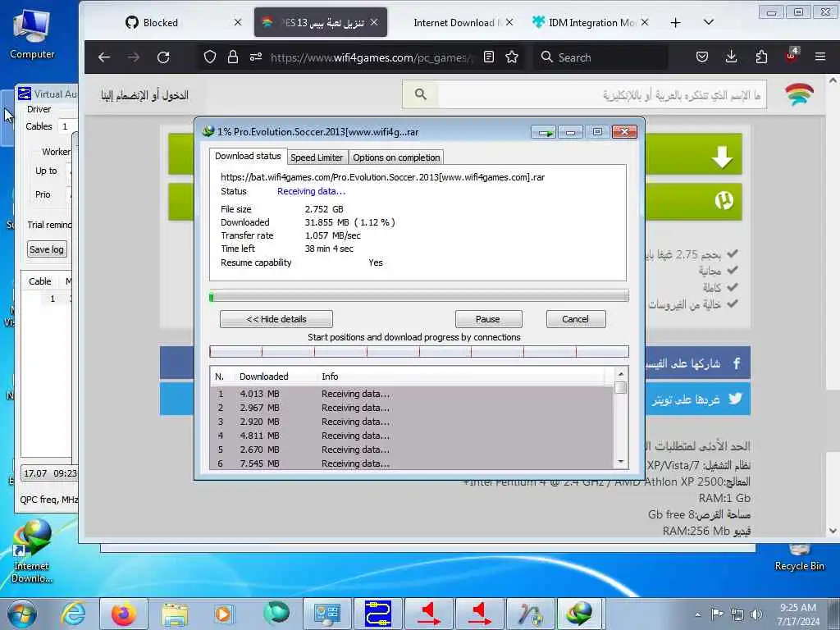Click the connections progress segments bar
The width and height of the screenshot is (840, 630).
point(419,351)
